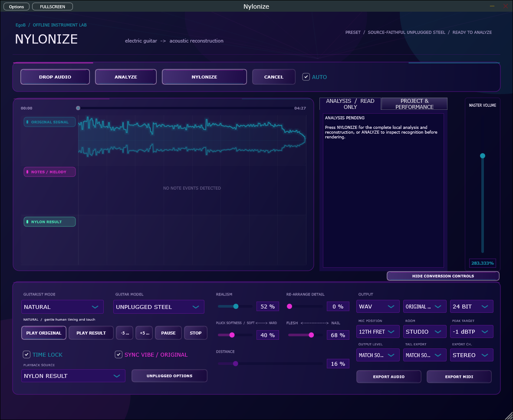Open GUITAR MODEL dropdown showing UNPLUGGED STEEL
The image size is (513, 420).
(159, 307)
